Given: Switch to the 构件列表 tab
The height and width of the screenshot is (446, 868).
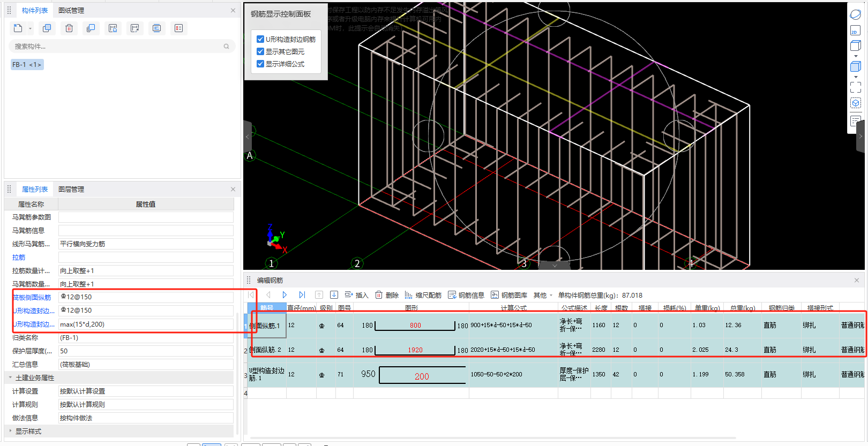Looking at the screenshot, I should pyautogui.click(x=35, y=10).
